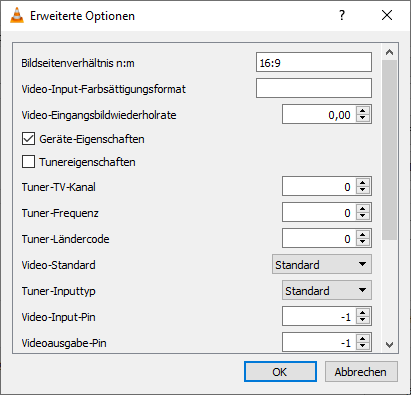Focus the Video-Input-Farbsättigungsformat text field
The height and width of the screenshot is (395, 411).
314,88
